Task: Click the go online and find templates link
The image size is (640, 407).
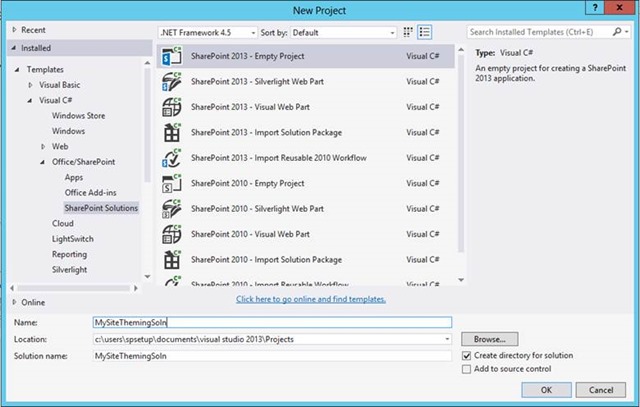Action: tap(311, 299)
